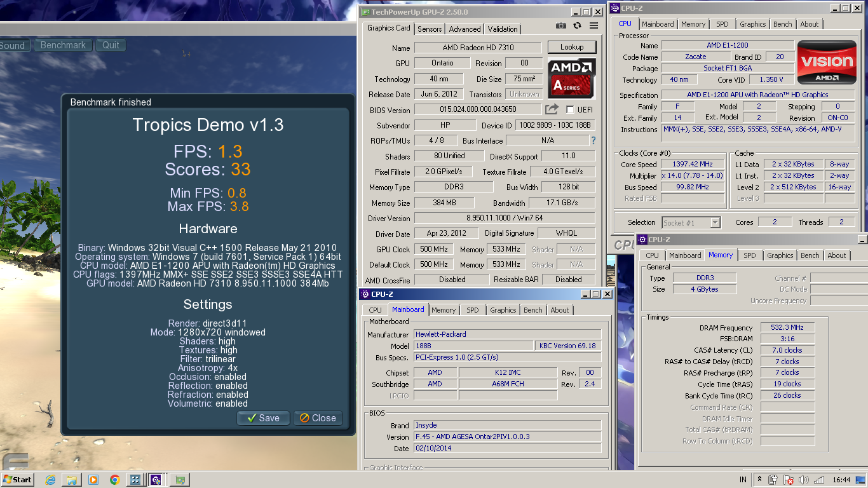Click the power icon in system tray
868x488 pixels.
pos(773,480)
